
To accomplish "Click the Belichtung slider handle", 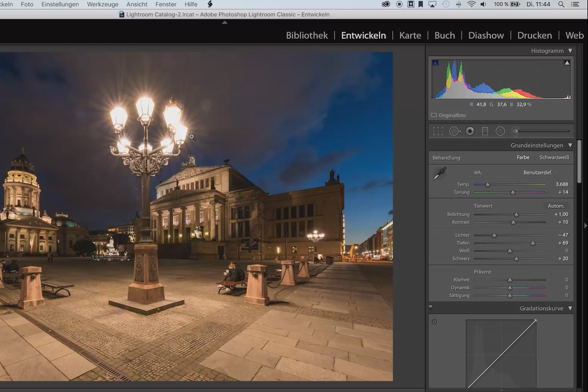I will point(516,215).
